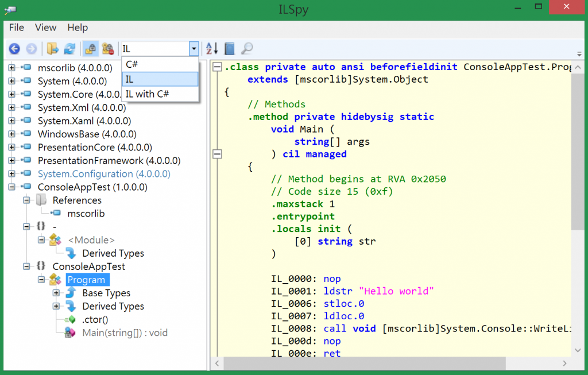Expand Base Types under Program
The image size is (588, 375).
coord(56,293)
